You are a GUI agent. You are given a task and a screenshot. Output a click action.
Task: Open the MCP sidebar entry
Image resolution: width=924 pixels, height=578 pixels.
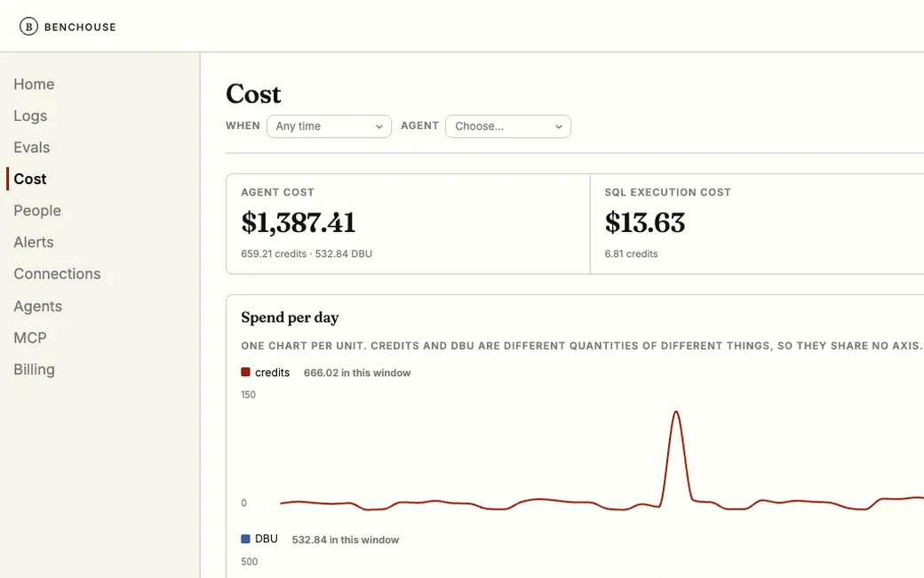tap(30, 338)
